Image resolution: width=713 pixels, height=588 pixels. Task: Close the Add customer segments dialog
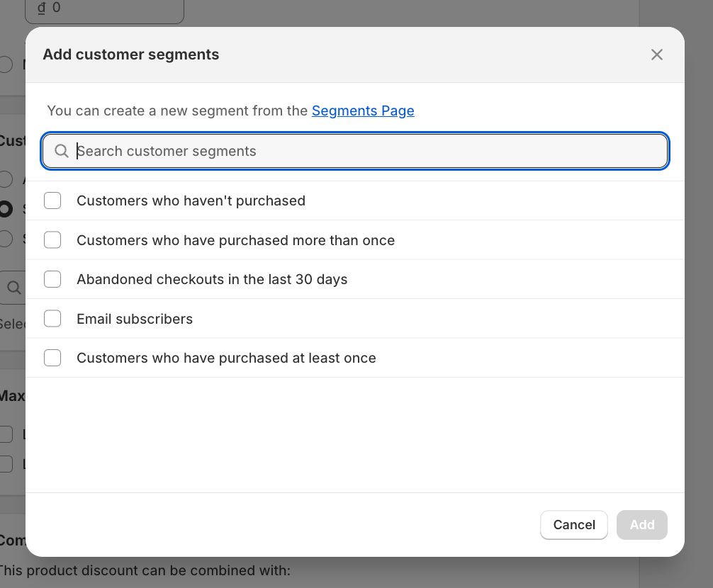(657, 55)
